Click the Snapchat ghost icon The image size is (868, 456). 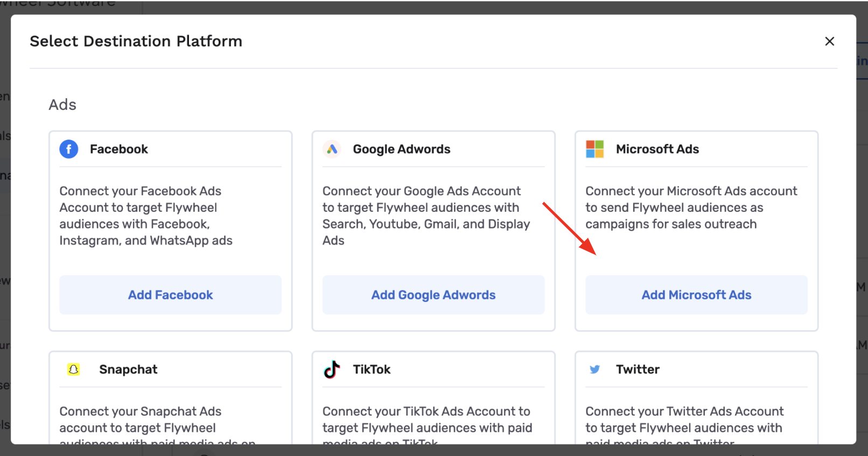pos(73,369)
